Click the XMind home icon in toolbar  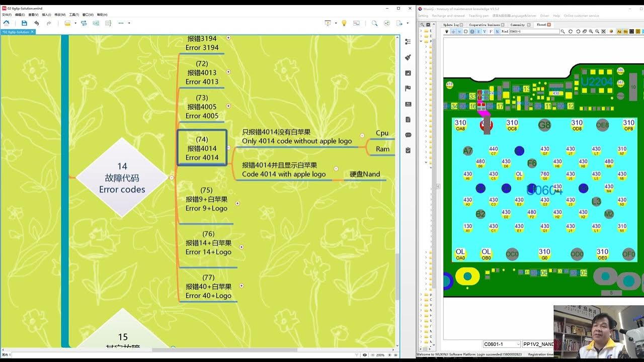pos(7,23)
